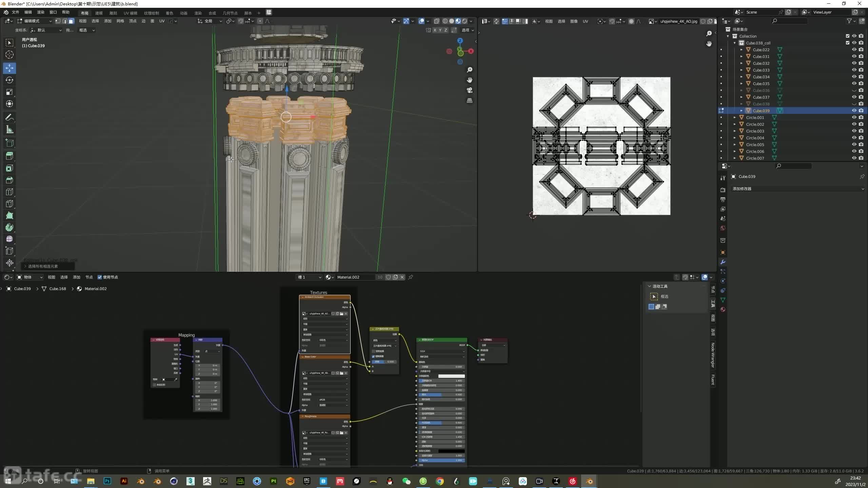Toggle Collection exclude checkbox in outliner
This screenshot has height=488, width=868.
[848, 36]
